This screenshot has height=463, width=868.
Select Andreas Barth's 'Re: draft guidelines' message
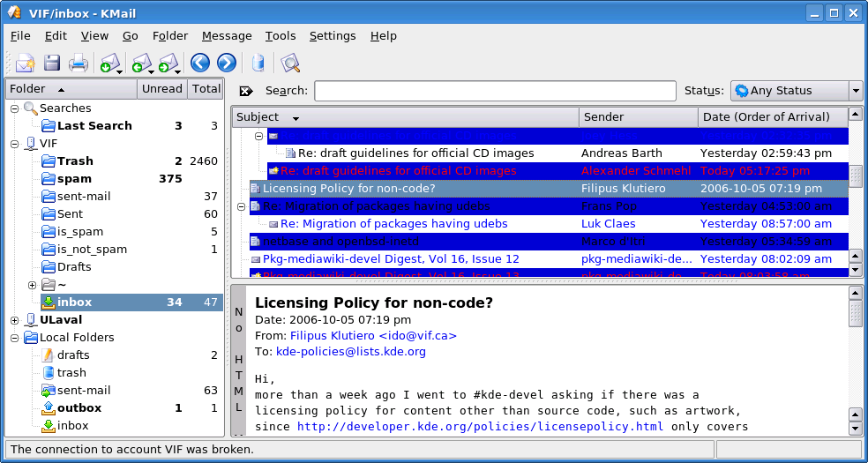click(x=566, y=153)
